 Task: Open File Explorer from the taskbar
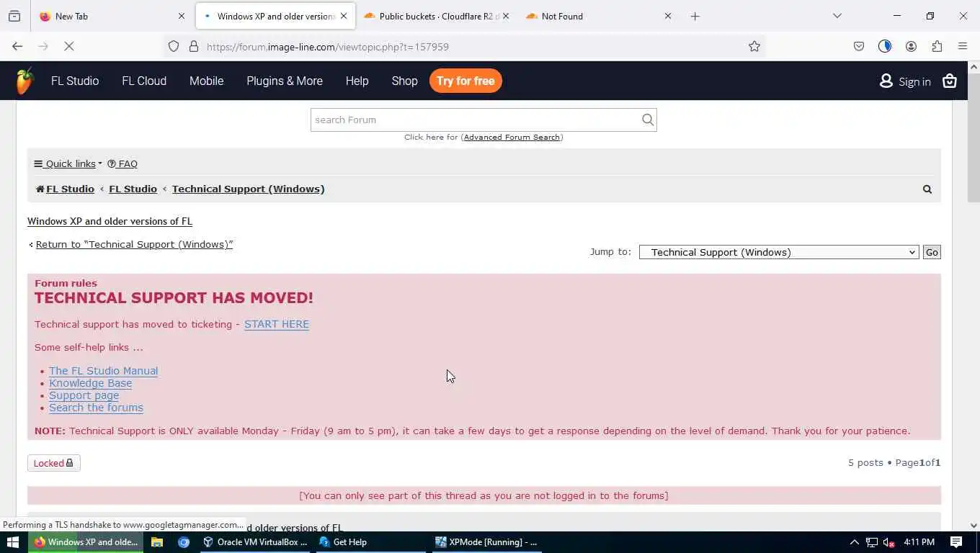click(x=157, y=542)
